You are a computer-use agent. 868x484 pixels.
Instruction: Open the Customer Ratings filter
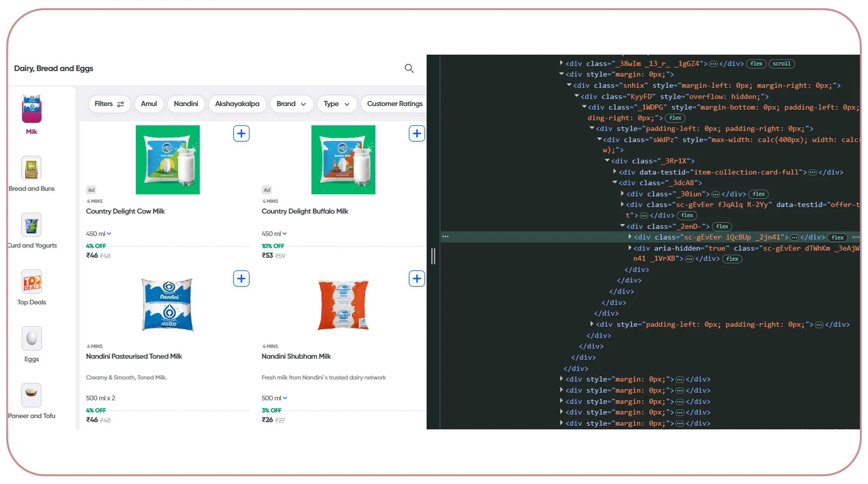tap(394, 104)
